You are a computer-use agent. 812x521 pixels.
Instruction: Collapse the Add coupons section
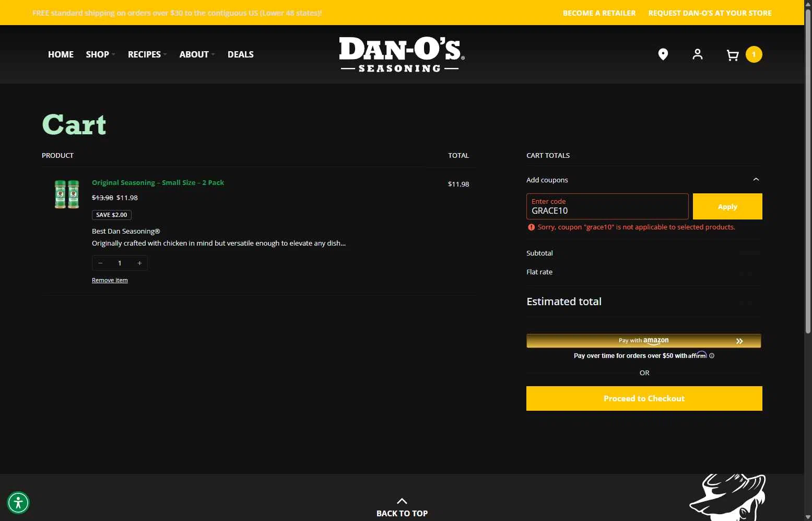click(x=756, y=180)
